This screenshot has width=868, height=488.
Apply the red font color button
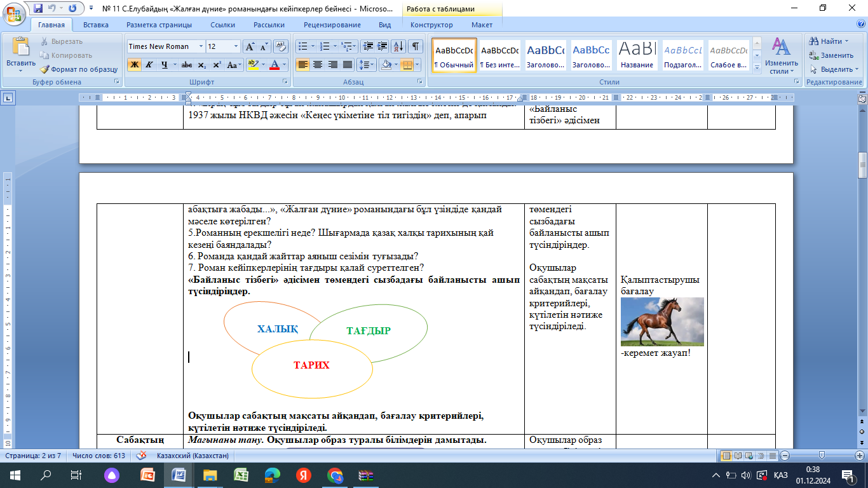275,65
